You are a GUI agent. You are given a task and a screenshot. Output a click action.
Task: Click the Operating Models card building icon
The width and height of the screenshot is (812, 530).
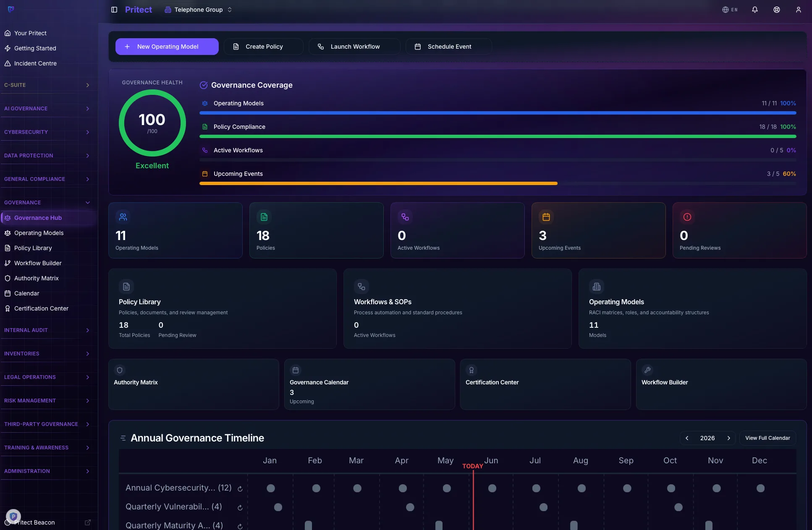coord(597,287)
